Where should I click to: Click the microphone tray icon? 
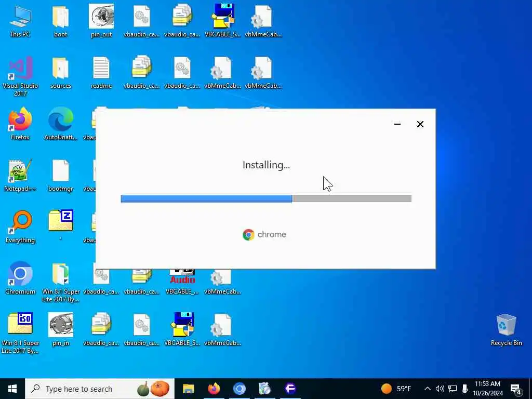465,389
